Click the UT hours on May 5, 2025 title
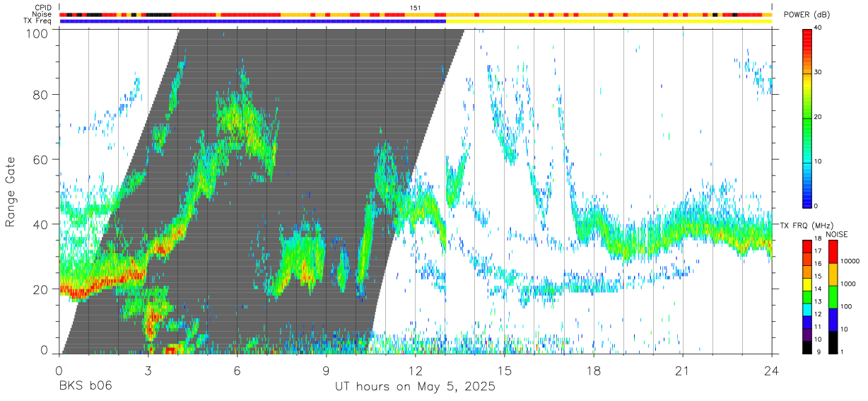This screenshot has width=868, height=401. [416, 387]
